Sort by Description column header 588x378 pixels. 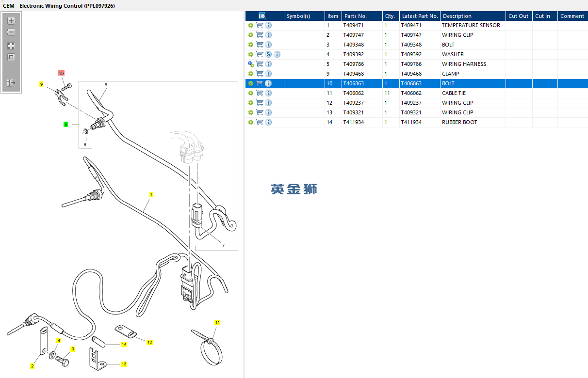tap(473, 16)
